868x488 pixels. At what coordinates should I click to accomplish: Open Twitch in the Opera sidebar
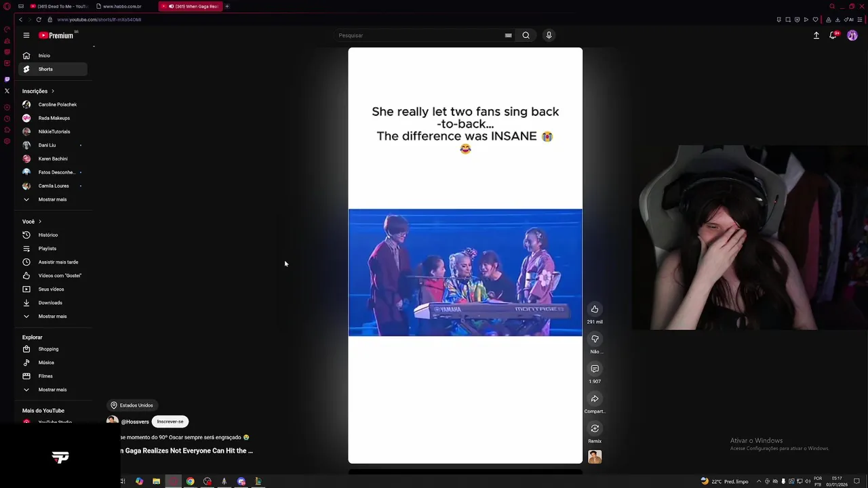point(7,79)
